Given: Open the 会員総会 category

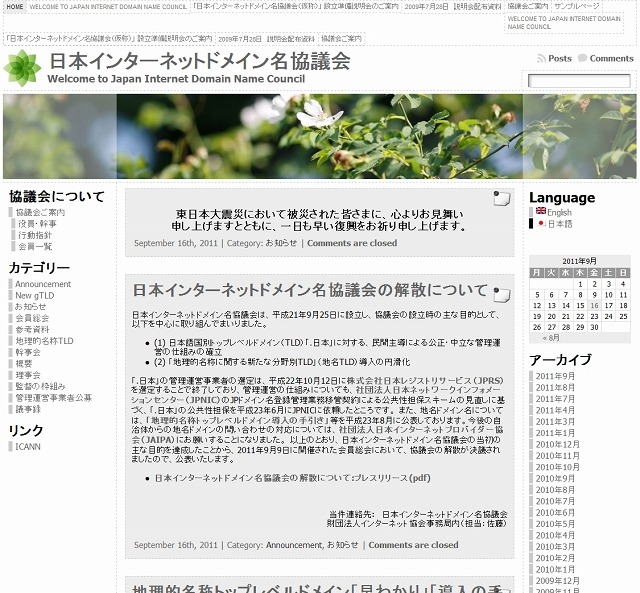Looking at the screenshot, I should (x=32, y=318).
